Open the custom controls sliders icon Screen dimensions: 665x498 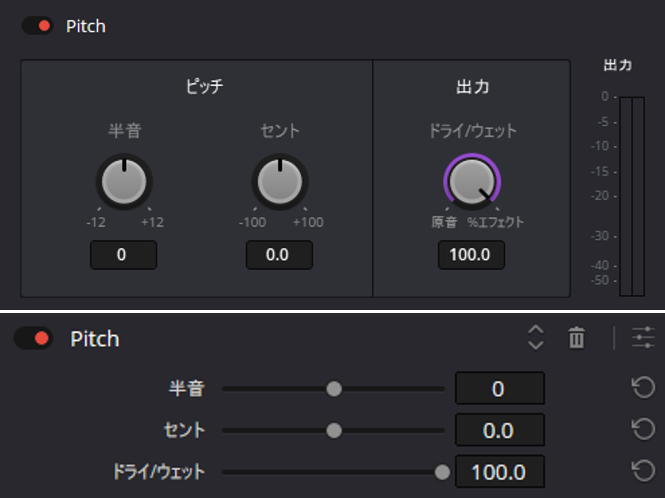click(643, 338)
